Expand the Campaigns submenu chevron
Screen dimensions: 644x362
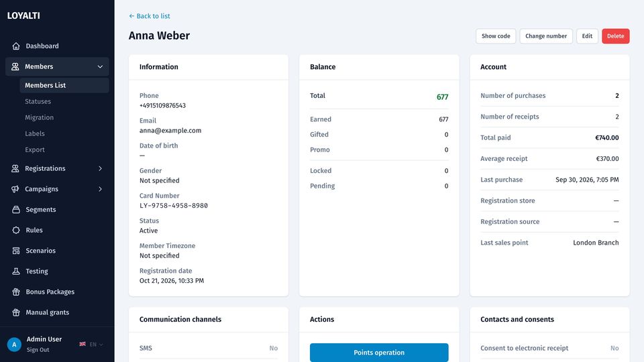coord(100,189)
